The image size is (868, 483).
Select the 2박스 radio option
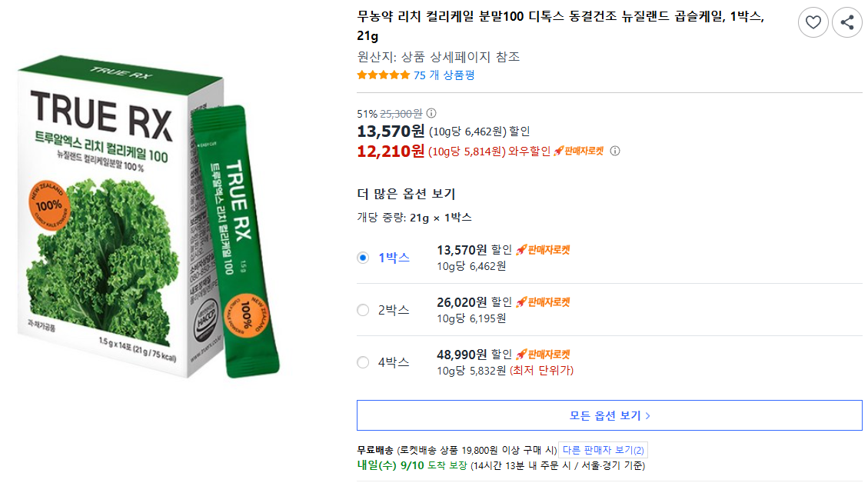[x=363, y=310]
